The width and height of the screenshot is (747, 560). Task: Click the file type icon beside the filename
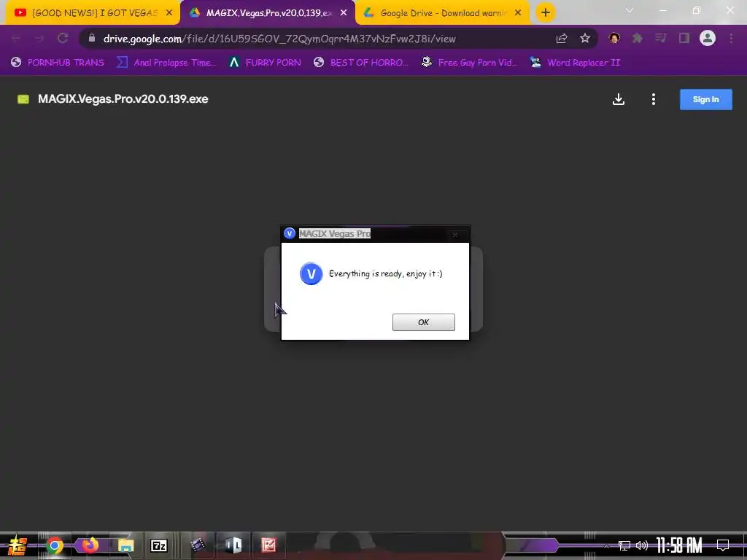point(23,99)
